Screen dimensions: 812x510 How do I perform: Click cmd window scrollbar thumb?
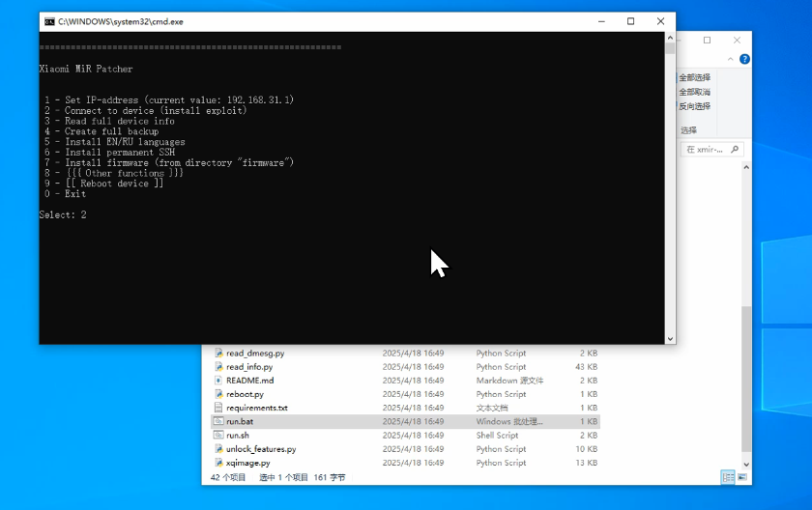pyautogui.click(x=670, y=48)
